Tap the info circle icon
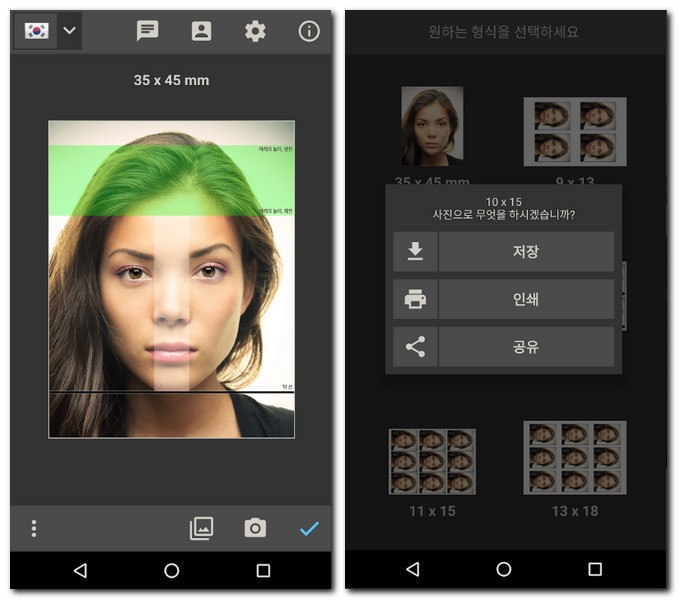Screen dimensions: 679x600 point(309,31)
